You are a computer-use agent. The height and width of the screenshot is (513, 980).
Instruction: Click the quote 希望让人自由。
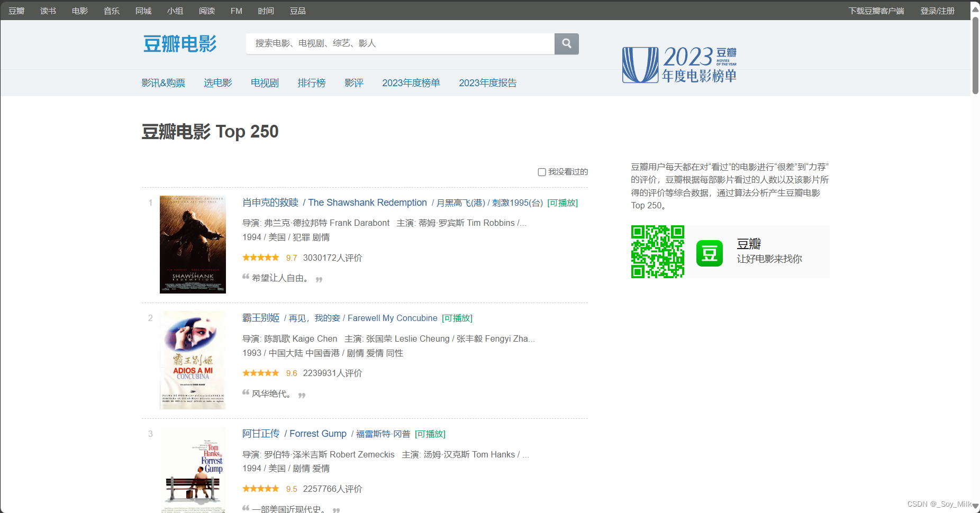click(x=281, y=278)
